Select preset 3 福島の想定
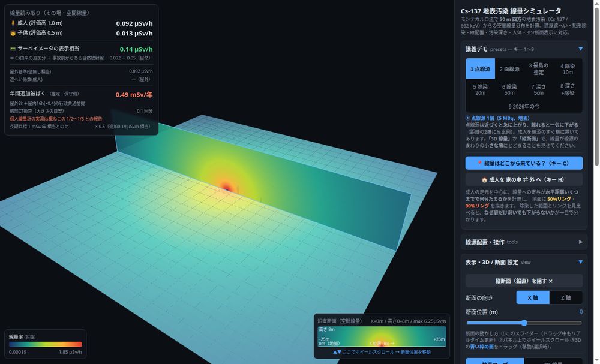Image resolution: width=600 pixels, height=364 pixels. 538,69
